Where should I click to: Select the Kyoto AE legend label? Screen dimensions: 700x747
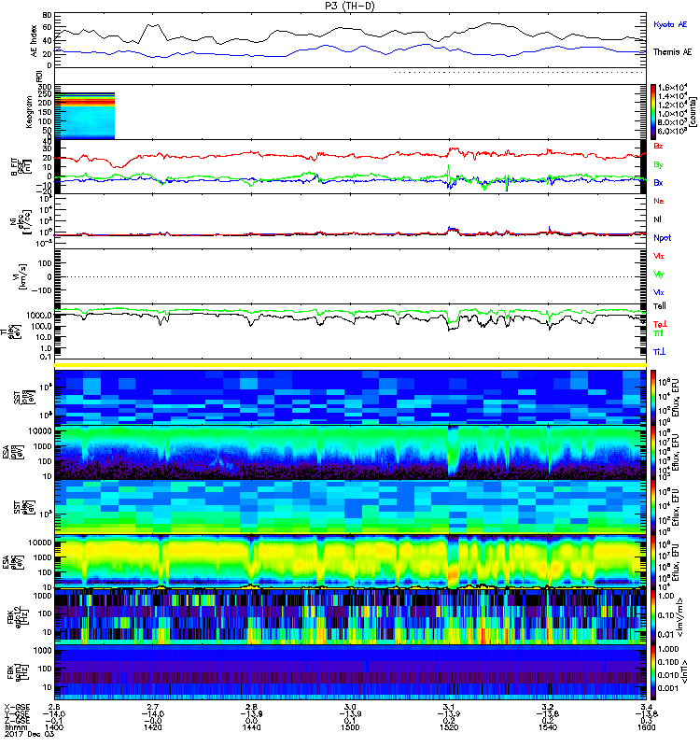[670, 25]
